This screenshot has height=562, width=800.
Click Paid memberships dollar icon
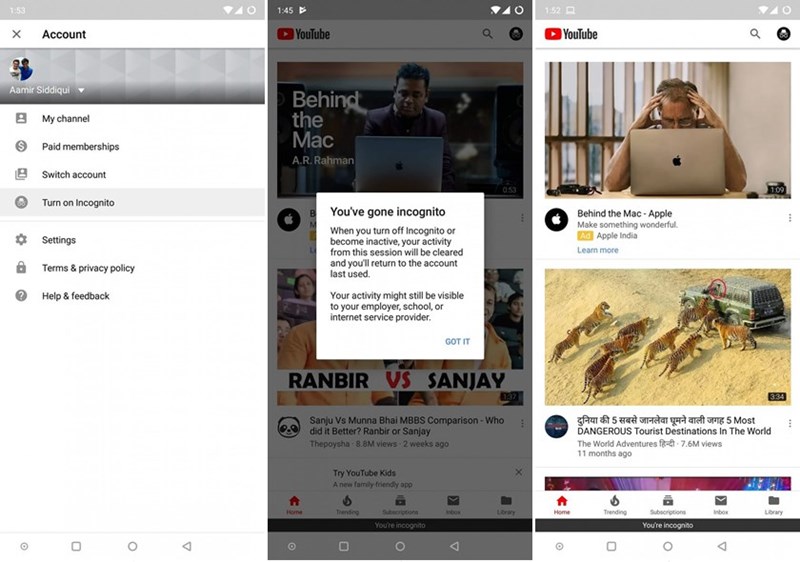(21, 146)
